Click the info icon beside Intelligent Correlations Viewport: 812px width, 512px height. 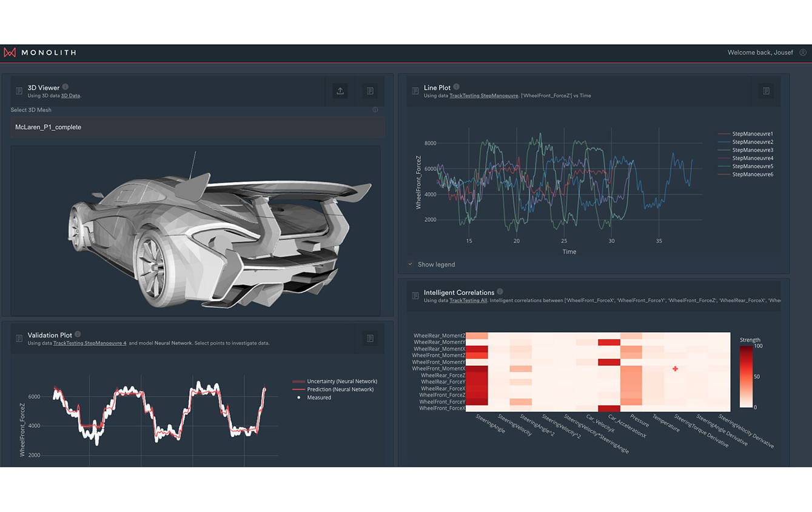click(500, 292)
